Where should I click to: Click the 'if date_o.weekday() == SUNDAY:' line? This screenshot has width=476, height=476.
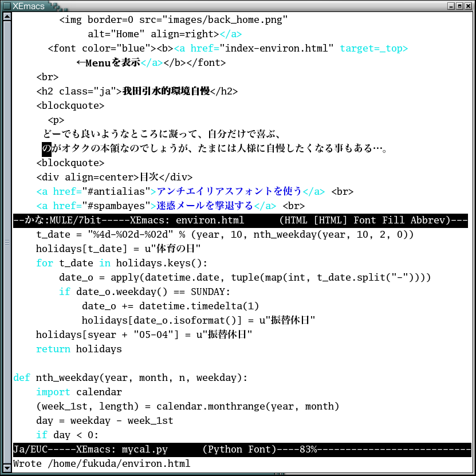[x=145, y=292]
